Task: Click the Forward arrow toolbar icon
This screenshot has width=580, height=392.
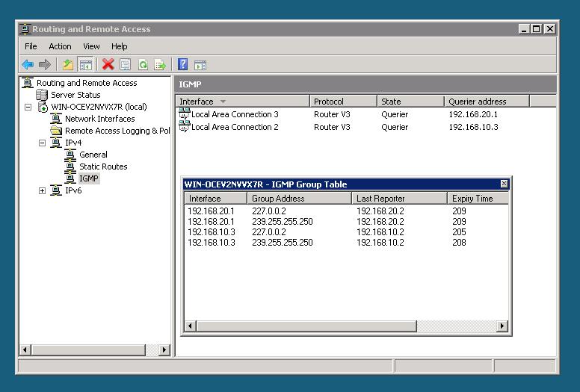Action: (x=45, y=65)
